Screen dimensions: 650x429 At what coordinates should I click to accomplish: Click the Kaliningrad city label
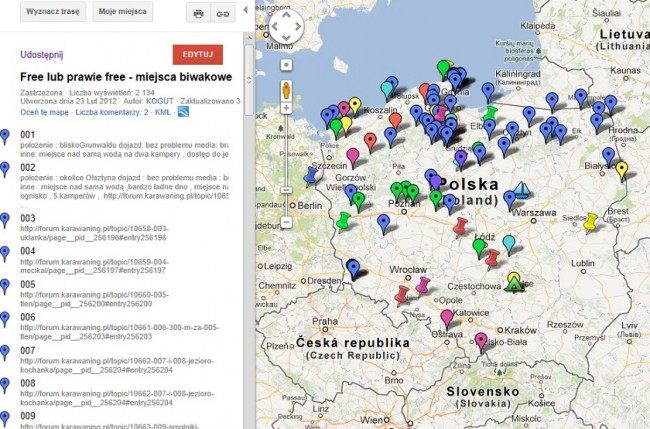pos(518,74)
